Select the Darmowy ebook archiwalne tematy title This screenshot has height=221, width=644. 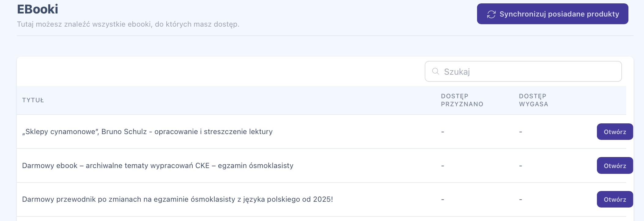(x=157, y=166)
